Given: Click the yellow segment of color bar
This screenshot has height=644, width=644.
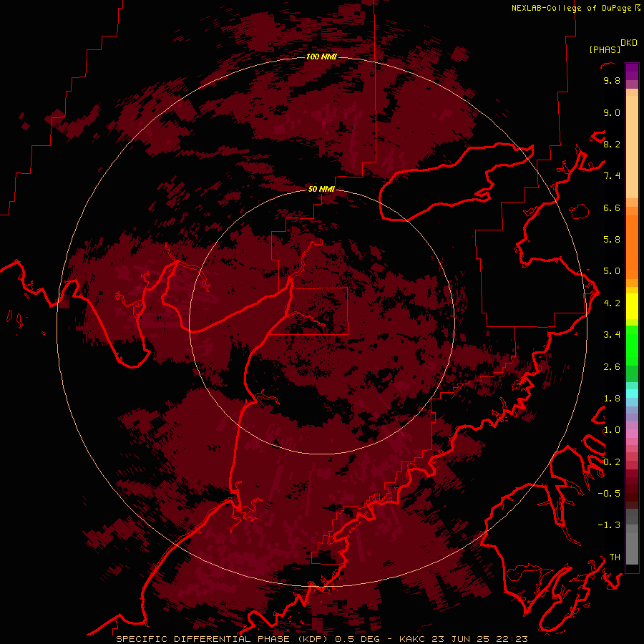Looking at the screenshot, I should pyautogui.click(x=632, y=306).
